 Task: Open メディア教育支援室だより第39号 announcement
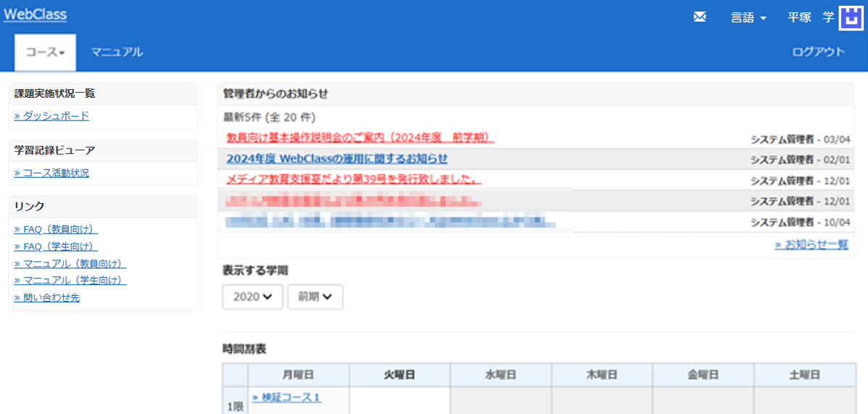[354, 179]
